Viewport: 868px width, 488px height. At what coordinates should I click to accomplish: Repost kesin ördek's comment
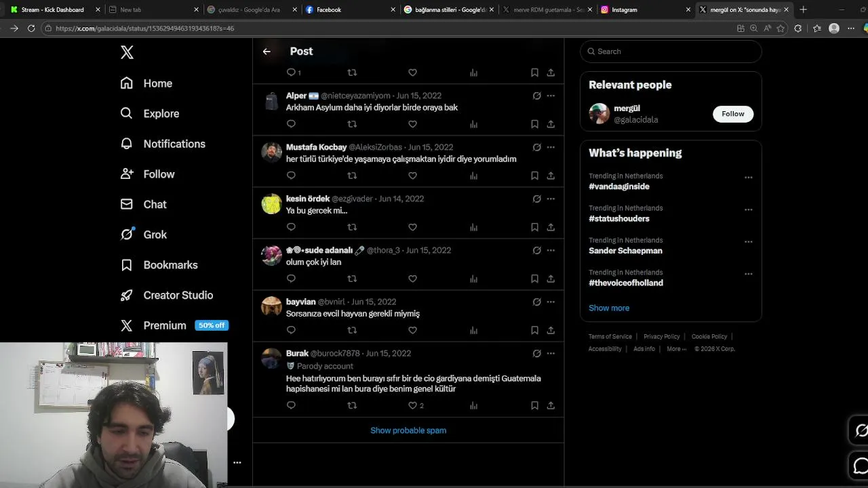(352, 227)
